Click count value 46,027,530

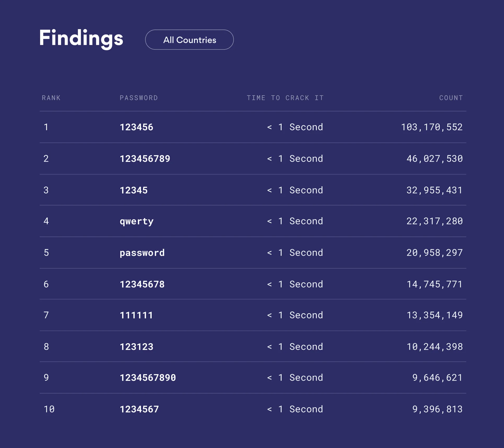coord(434,159)
